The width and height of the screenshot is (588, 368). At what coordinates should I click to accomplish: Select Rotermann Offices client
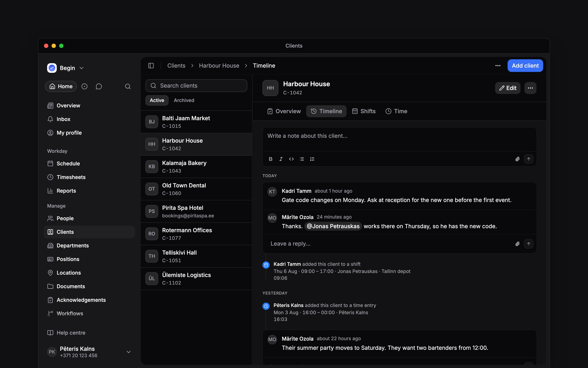pos(196,234)
